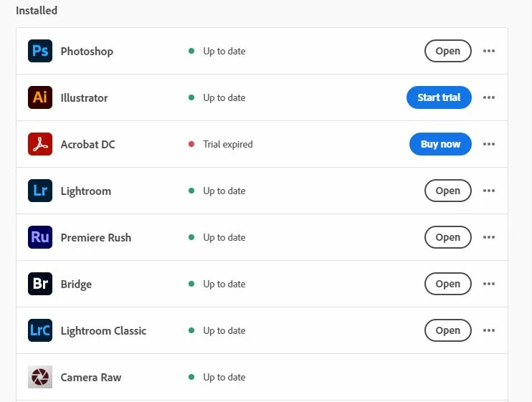Click the Premiere Rush Ru app icon
The height and width of the screenshot is (402, 532).
[x=40, y=237]
